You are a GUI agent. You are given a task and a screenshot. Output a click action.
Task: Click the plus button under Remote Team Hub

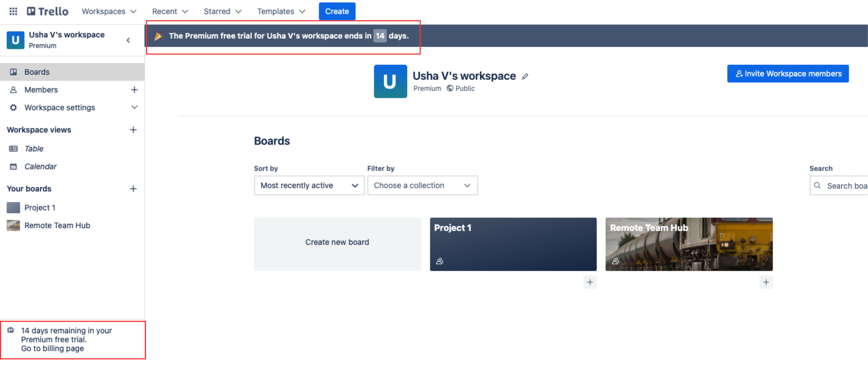pyautogui.click(x=766, y=282)
